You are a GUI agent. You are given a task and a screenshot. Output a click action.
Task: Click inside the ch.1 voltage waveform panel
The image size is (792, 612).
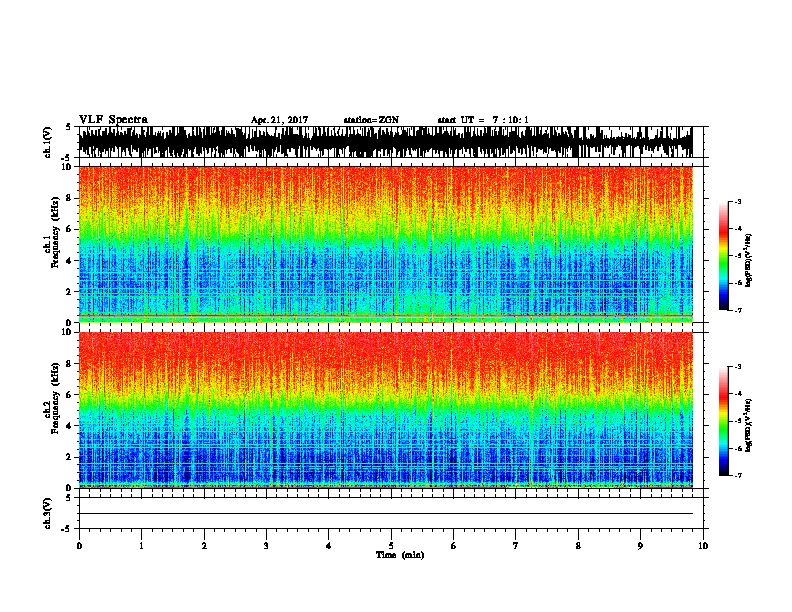pyautogui.click(x=385, y=142)
